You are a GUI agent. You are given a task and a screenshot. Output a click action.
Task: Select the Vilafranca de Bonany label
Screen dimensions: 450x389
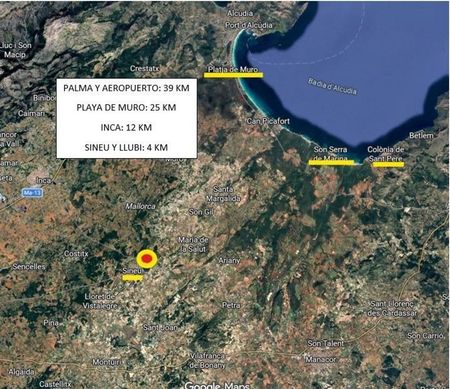pos(207,360)
